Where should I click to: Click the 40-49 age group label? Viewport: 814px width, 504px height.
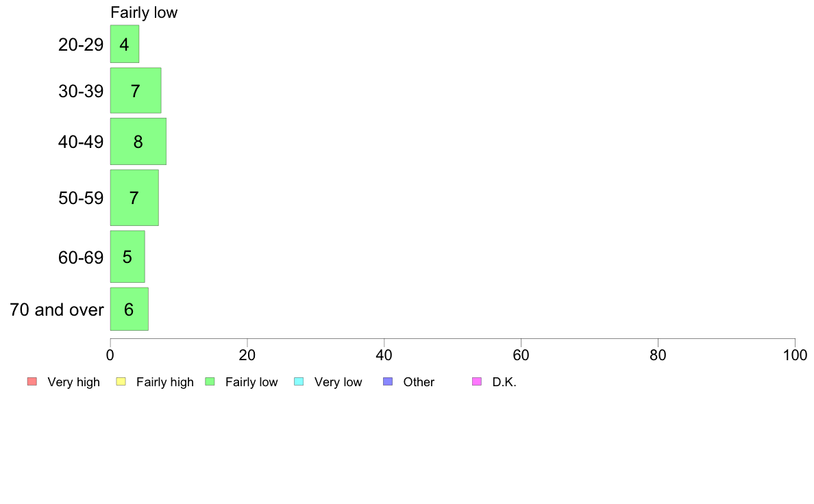click(x=81, y=142)
